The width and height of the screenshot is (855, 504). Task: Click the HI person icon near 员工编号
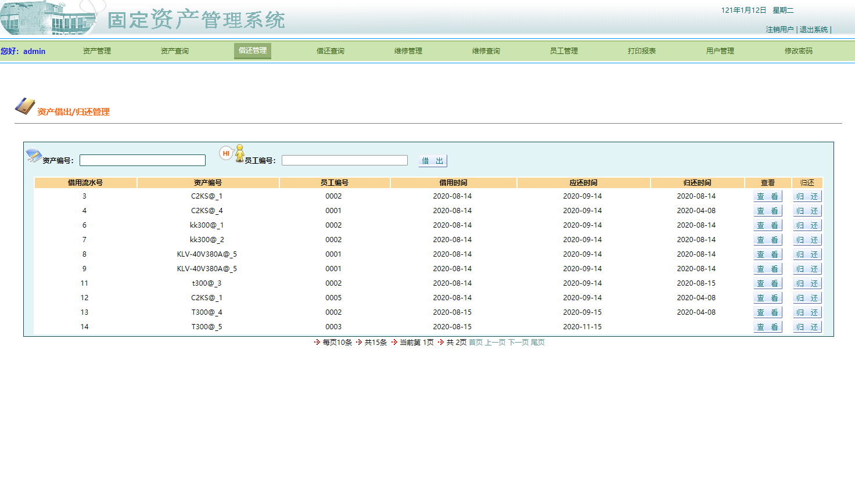[232, 153]
